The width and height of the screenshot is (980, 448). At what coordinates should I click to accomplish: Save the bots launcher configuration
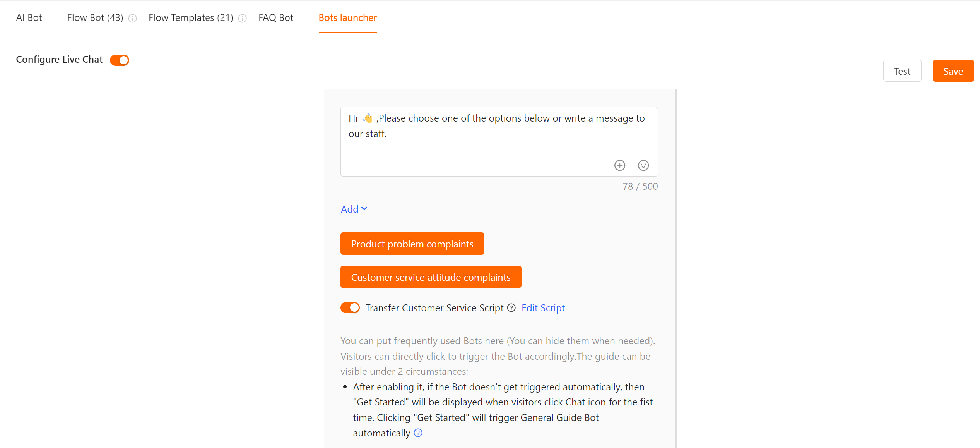click(x=953, y=71)
